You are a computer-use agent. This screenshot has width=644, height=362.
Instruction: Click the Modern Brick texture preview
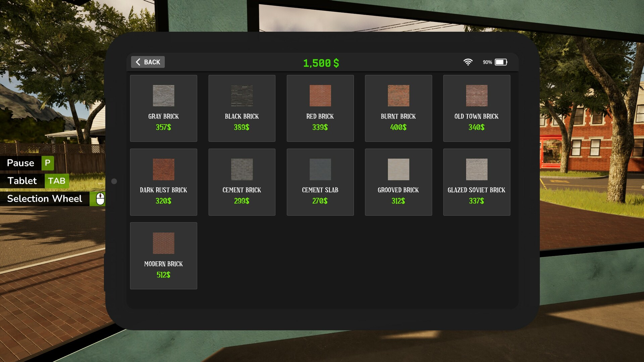163,243
